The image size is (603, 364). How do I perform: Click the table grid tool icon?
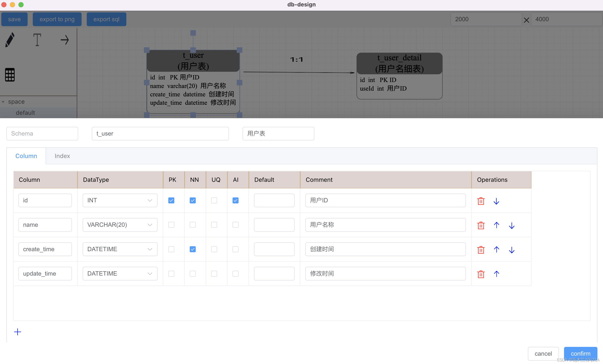point(10,75)
